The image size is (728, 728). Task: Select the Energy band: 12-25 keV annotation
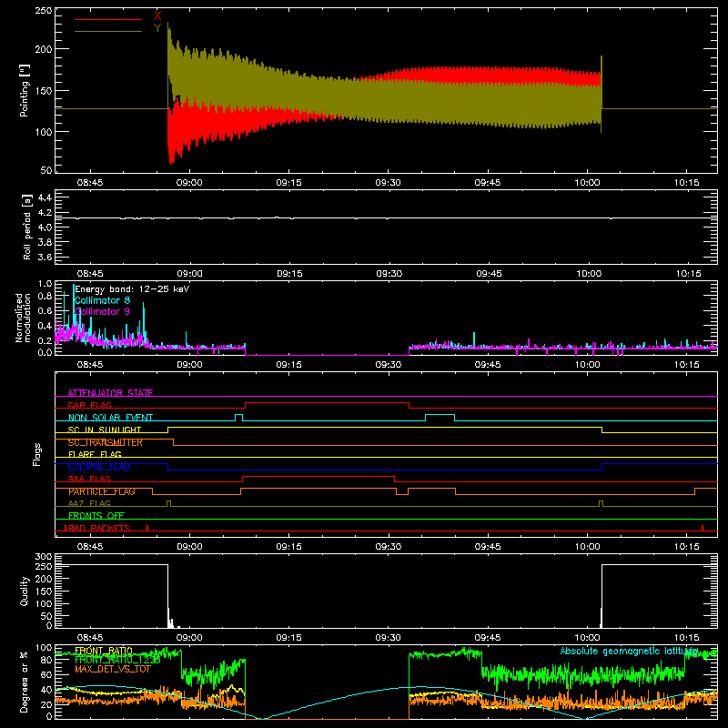(x=132, y=289)
